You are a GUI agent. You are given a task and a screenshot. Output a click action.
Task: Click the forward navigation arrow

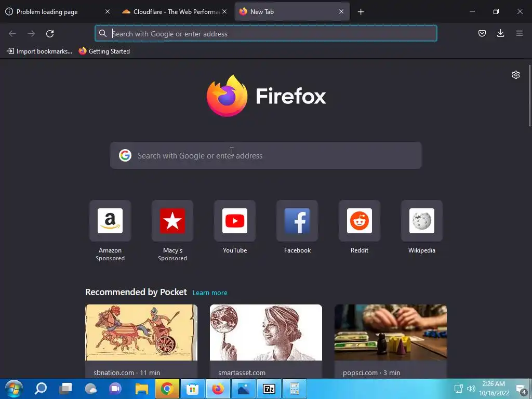point(31,34)
